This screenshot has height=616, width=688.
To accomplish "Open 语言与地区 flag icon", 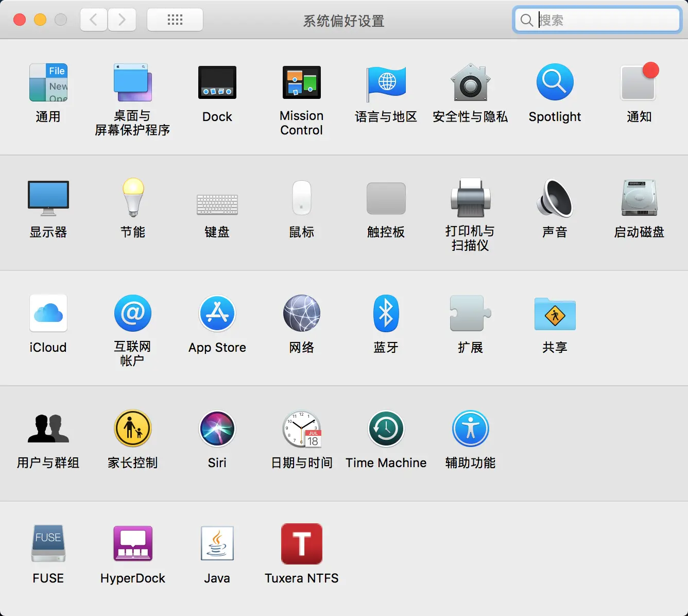I will coord(386,83).
